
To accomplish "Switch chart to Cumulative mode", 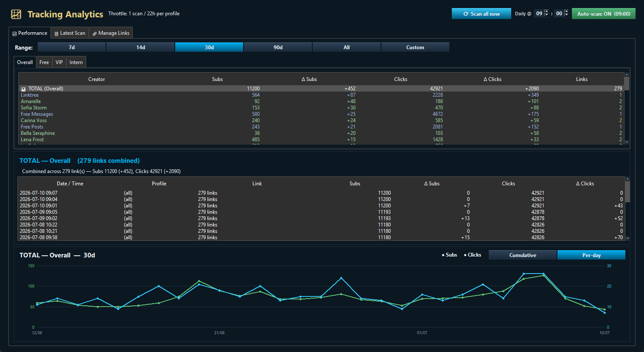I will coord(523,255).
